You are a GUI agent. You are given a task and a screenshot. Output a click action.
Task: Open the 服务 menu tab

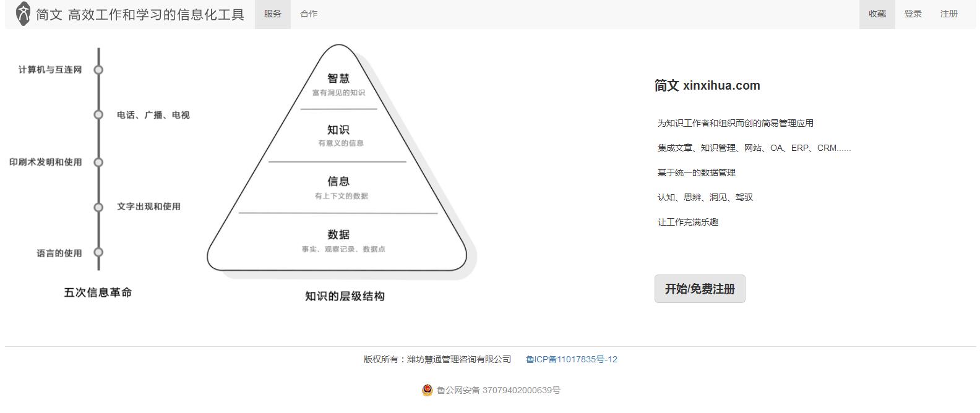coord(272,14)
